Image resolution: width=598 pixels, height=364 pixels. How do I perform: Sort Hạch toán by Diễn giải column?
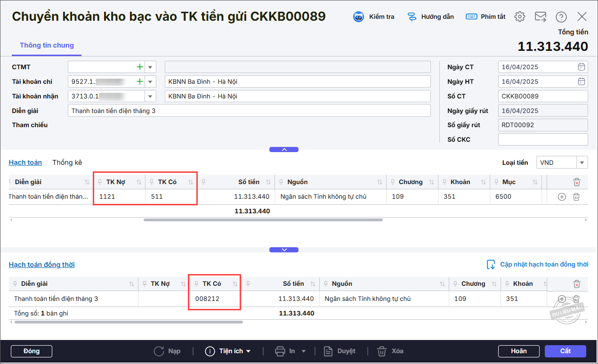[x=87, y=182]
